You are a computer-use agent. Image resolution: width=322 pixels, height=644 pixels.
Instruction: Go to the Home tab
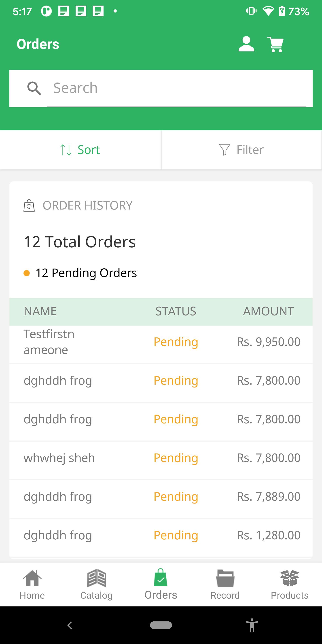(32, 585)
